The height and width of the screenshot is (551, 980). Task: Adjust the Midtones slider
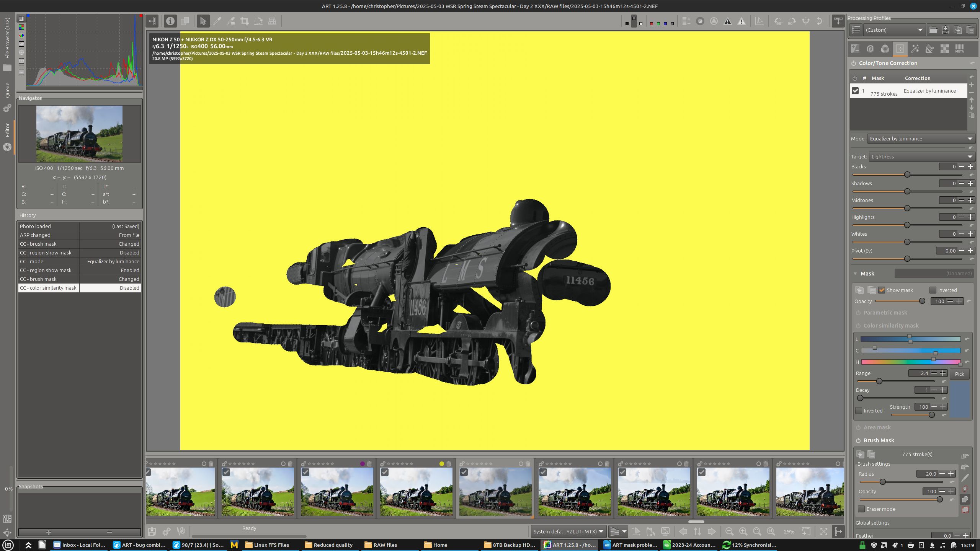(x=907, y=208)
